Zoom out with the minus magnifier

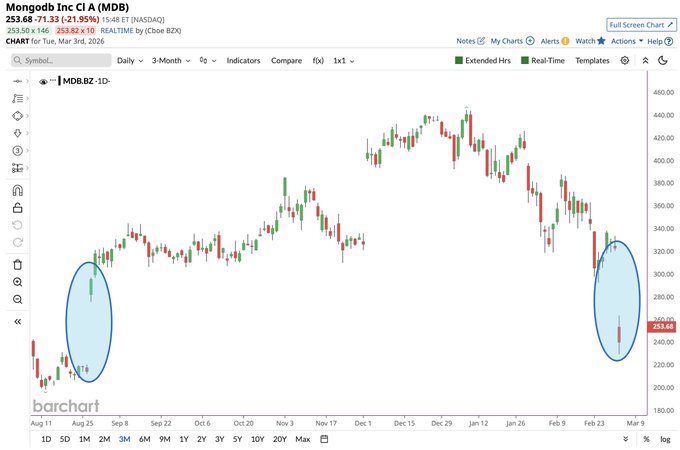pos(17,299)
